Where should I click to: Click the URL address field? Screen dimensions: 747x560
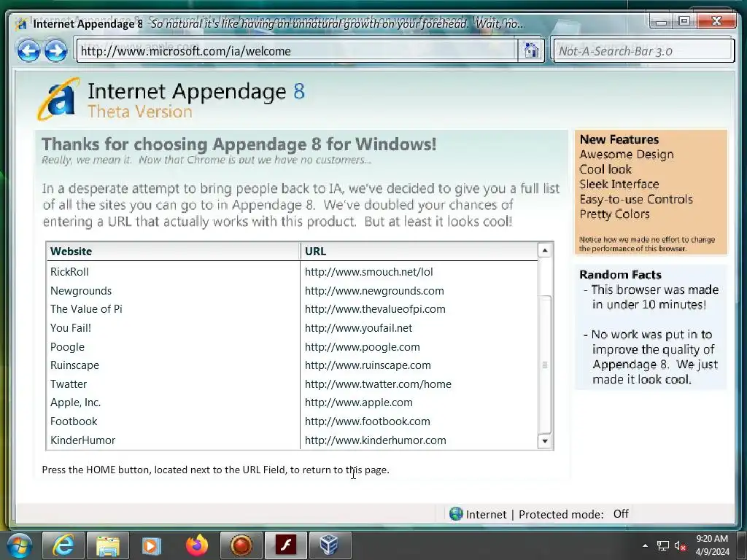click(298, 51)
